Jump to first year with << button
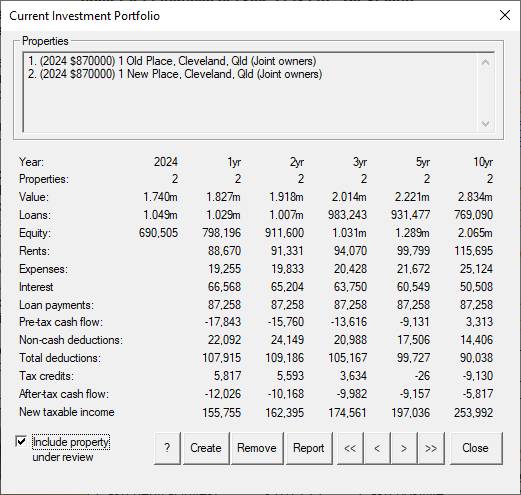 [x=350, y=448]
